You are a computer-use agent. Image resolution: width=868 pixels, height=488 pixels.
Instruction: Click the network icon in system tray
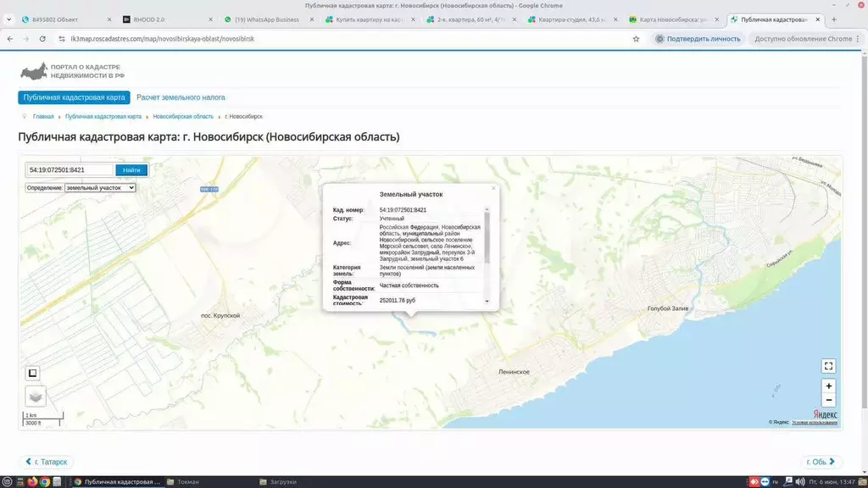788,482
